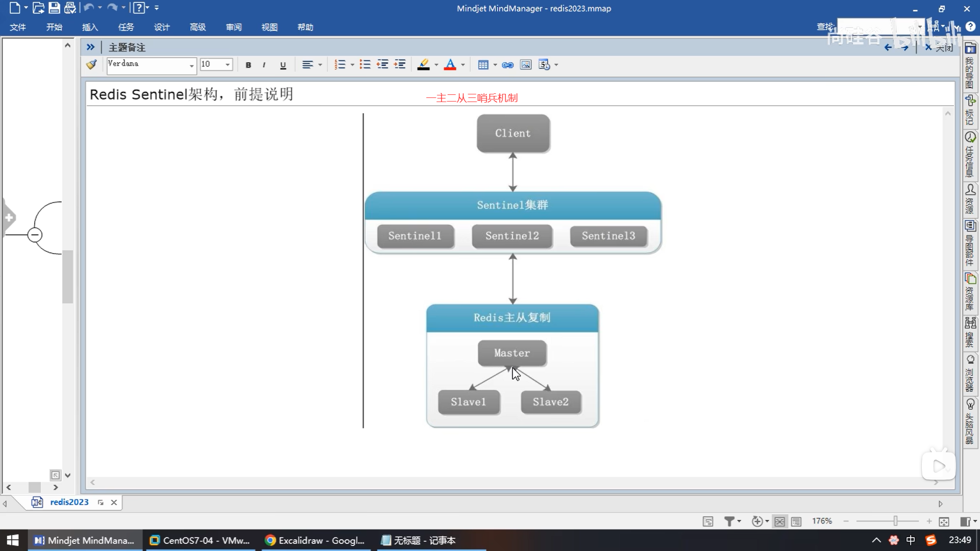Insert an image into topic notes
The image size is (980, 551).
tap(525, 65)
